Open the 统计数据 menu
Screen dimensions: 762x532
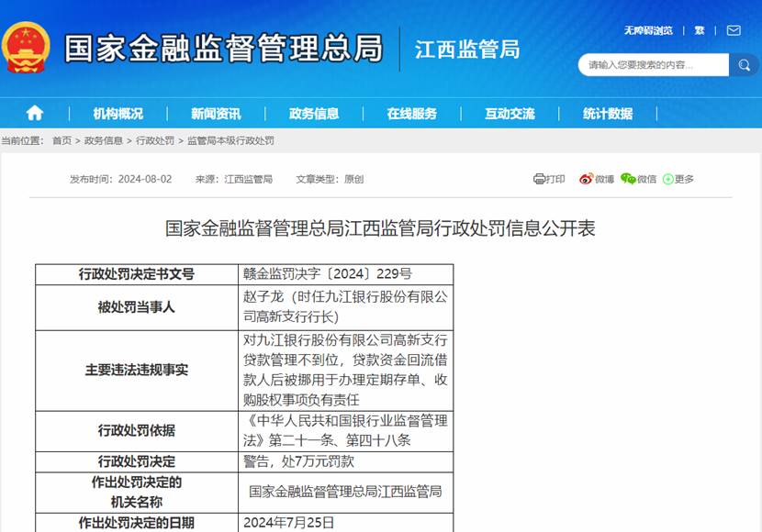tap(608, 114)
